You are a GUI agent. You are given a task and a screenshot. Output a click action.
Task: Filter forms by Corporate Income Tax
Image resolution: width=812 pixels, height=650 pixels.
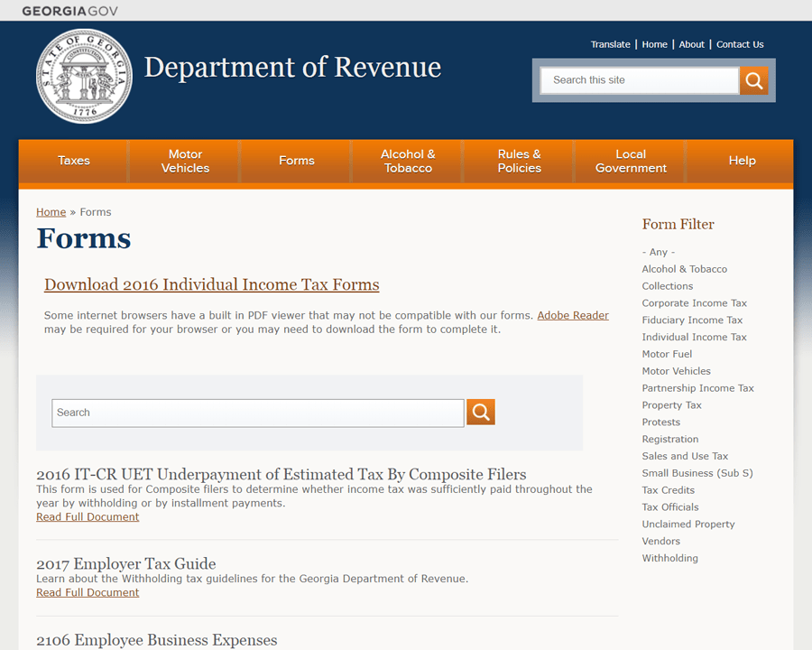tap(693, 302)
